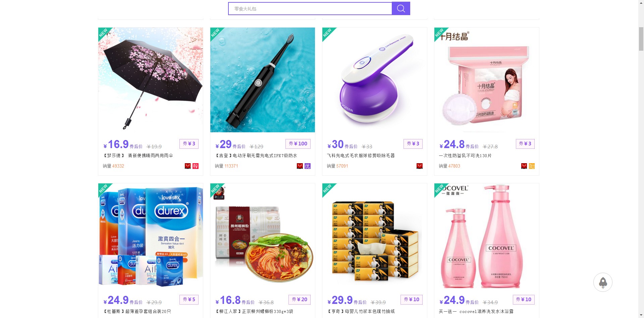Viewport: 644px width, 318px height.
Task: Click the Tmall icon on breast pads item
Action: click(524, 166)
